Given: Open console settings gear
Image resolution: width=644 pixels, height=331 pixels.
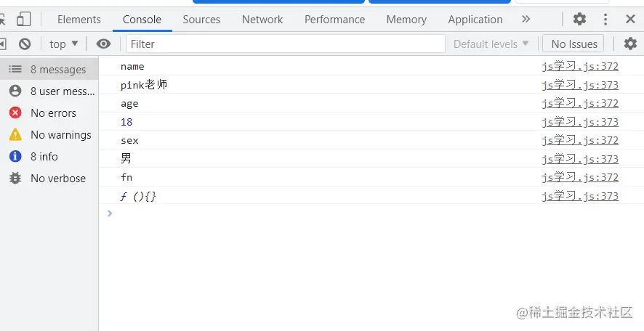Looking at the screenshot, I should point(630,44).
